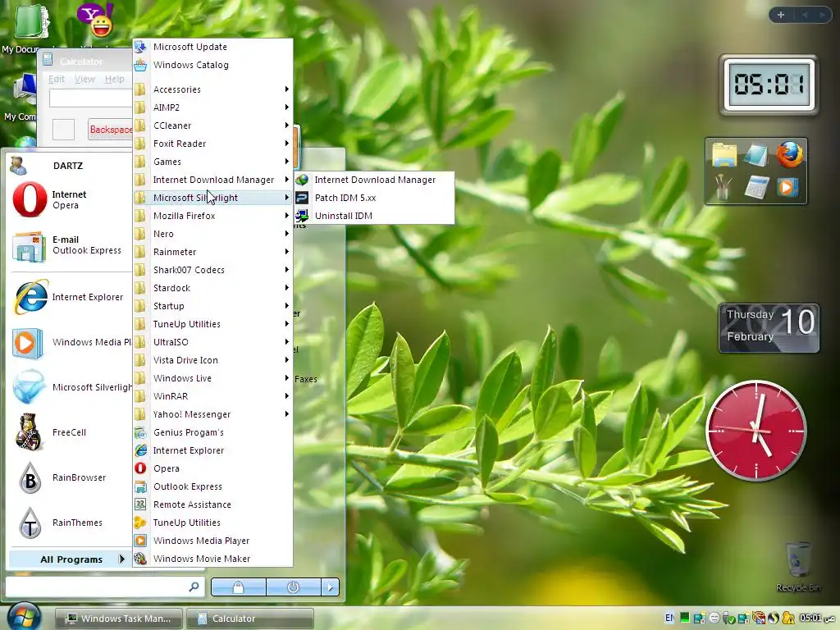This screenshot has height=630, width=840.
Task: Expand Accessories folder
Action: point(212,89)
